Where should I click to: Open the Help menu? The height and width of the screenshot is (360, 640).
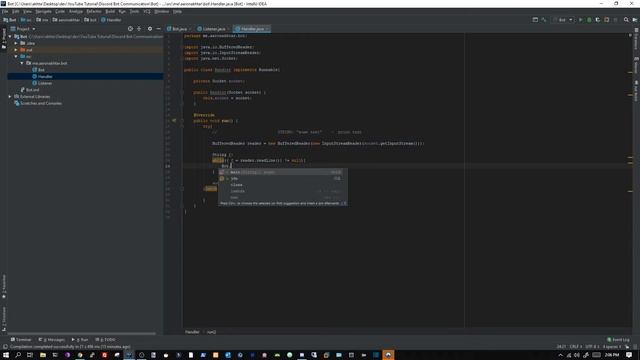tap(177, 11)
